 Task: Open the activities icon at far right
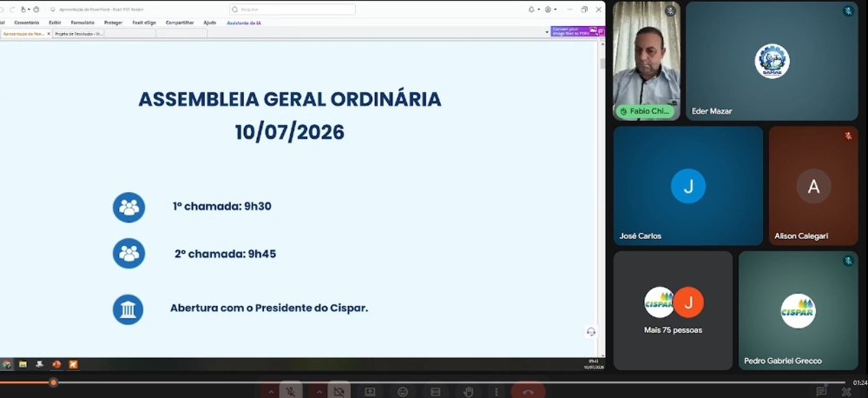(x=846, y=392)
